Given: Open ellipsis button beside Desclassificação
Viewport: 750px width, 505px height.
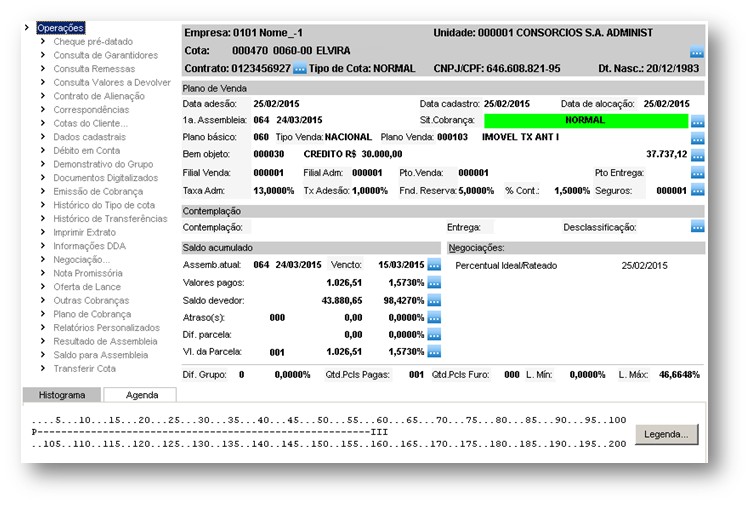Looking at the screenshot, I should click(697, 227).
